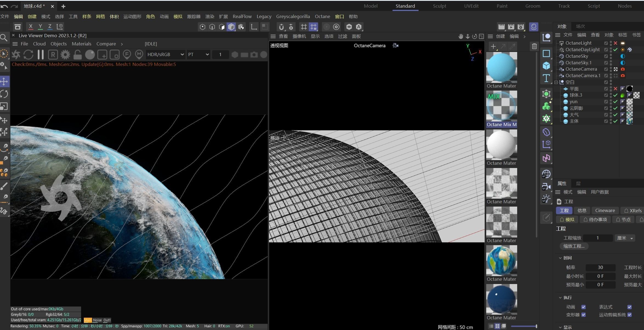Viewport: 644px width, 330px height.
Task: Select the Move tool in left toolbar
Action: click(x=4, y=81)
